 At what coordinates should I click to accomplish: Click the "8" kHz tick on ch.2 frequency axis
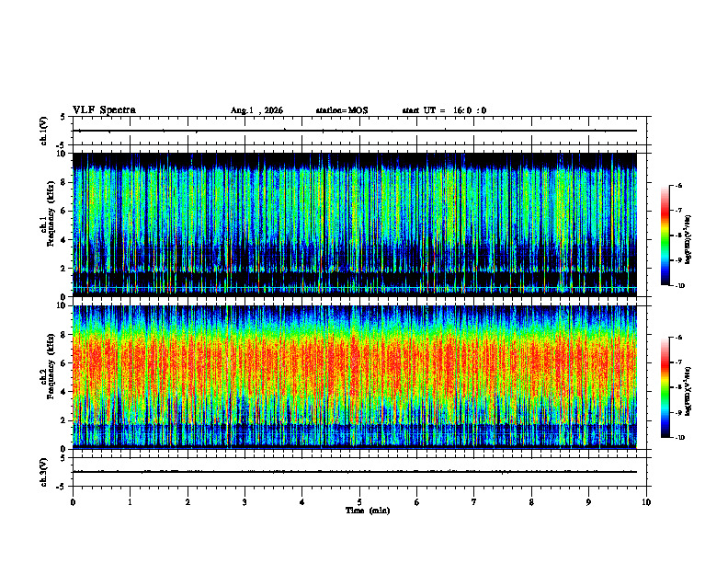(64, 335)
